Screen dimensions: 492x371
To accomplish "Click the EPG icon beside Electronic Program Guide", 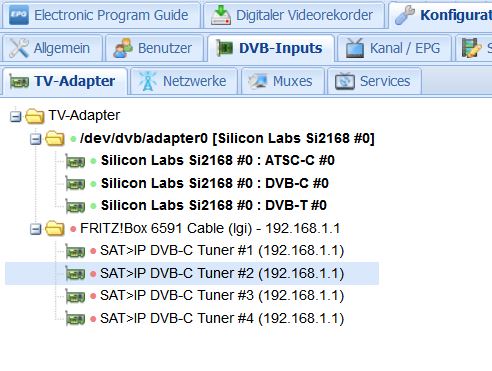I will tap(19, 15).
